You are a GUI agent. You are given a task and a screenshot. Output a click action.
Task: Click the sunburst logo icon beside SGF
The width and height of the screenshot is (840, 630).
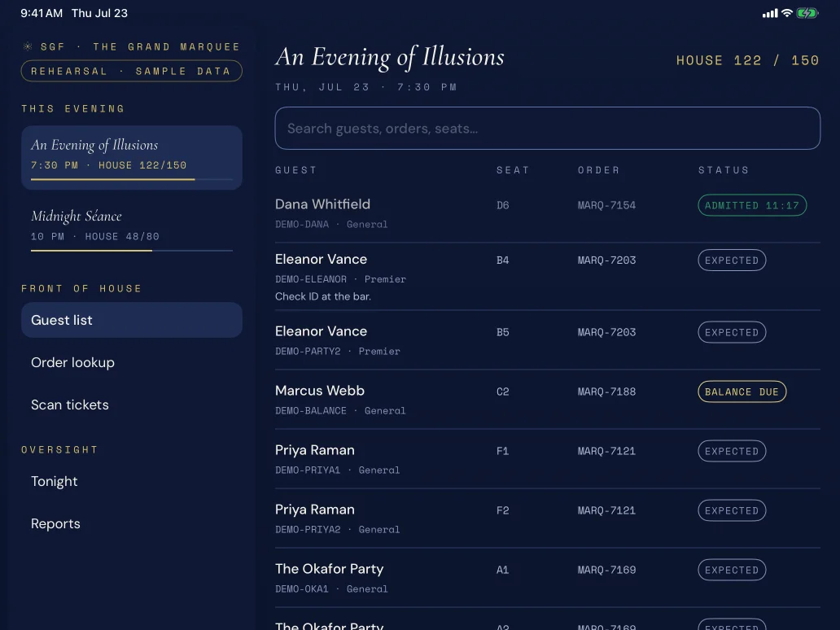28,46
